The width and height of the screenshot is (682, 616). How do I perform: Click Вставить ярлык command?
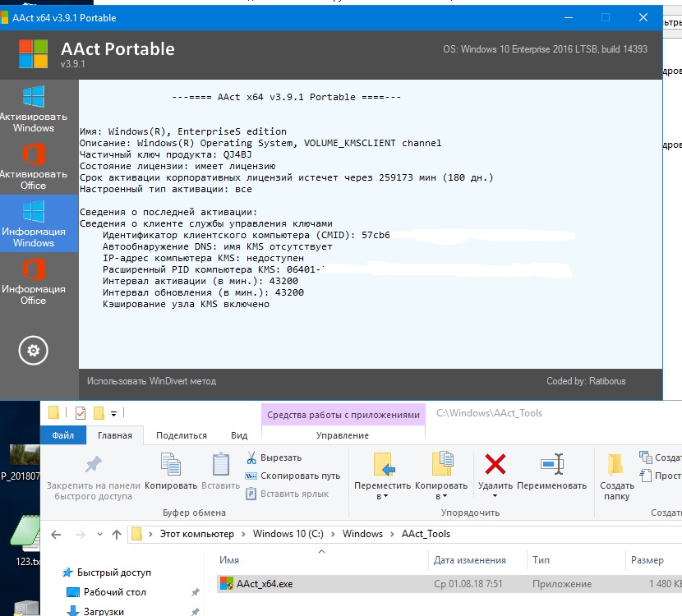pyautogui.click(x=287, y=494)
